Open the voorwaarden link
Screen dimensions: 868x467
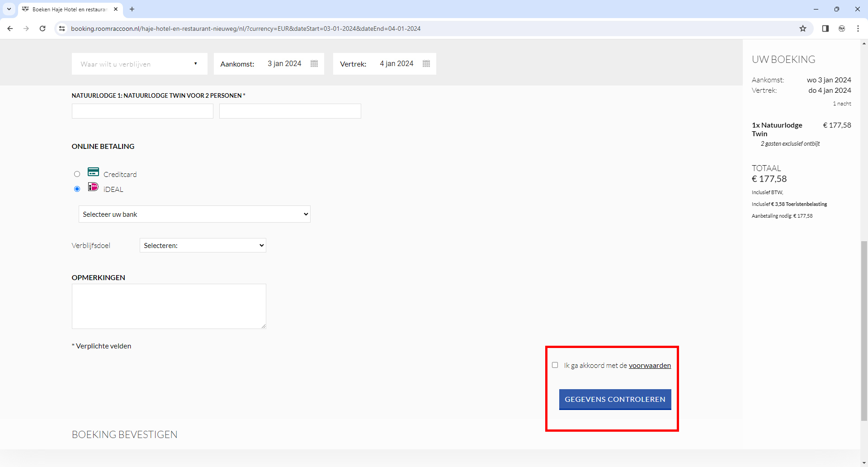650,366
